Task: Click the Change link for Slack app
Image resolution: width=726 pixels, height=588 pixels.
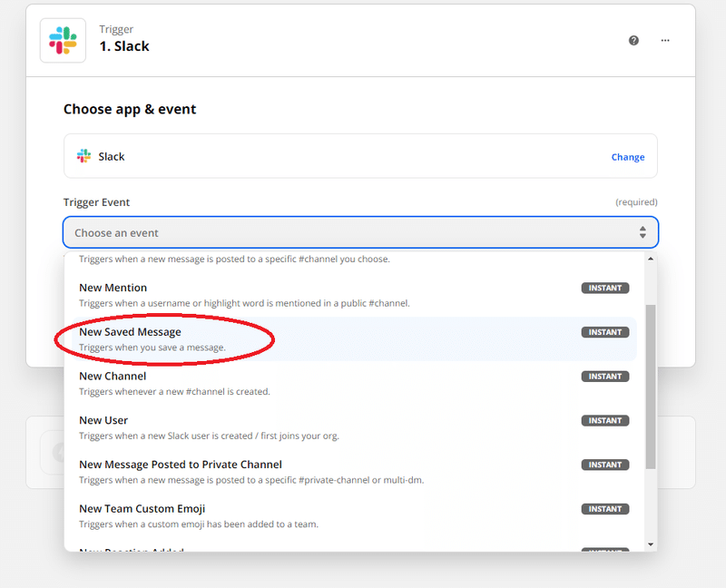Action: pos(628,157)
